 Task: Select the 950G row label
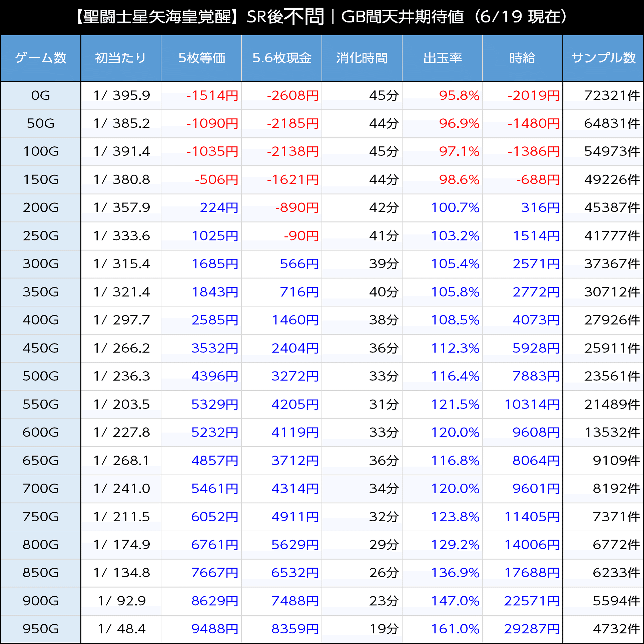(x=41, y=629)
